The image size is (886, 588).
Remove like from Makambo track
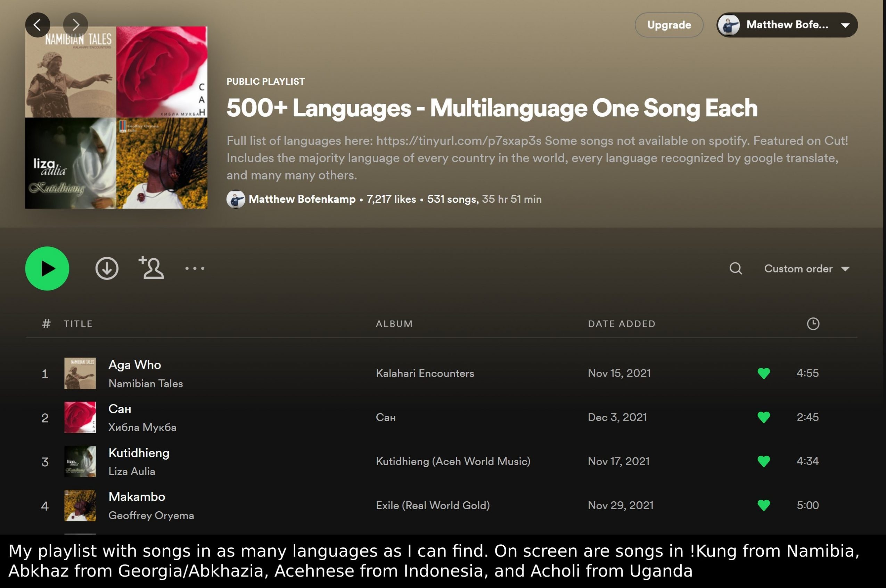click(764, 505)
